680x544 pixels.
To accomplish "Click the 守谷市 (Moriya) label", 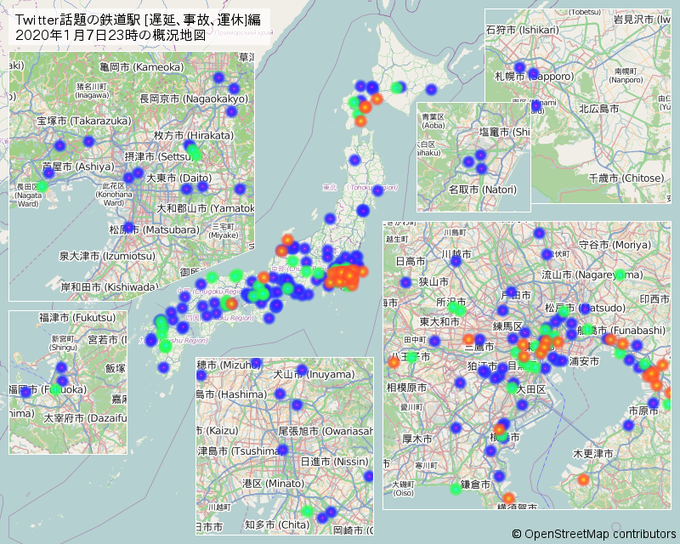I will pos(615,245).
